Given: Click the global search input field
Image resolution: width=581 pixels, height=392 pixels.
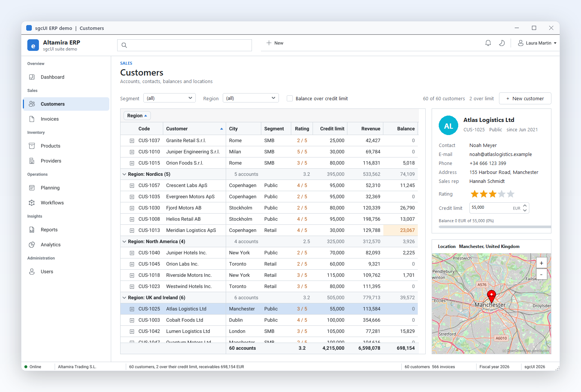Looking at the screenshot, I should coord(185,45).
